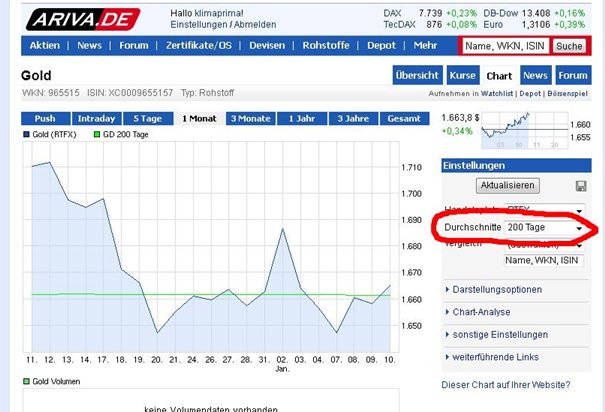The height and width of the screenshot is (412, 605).
Task: Select the Chart tab
Action: pos(499,76)
